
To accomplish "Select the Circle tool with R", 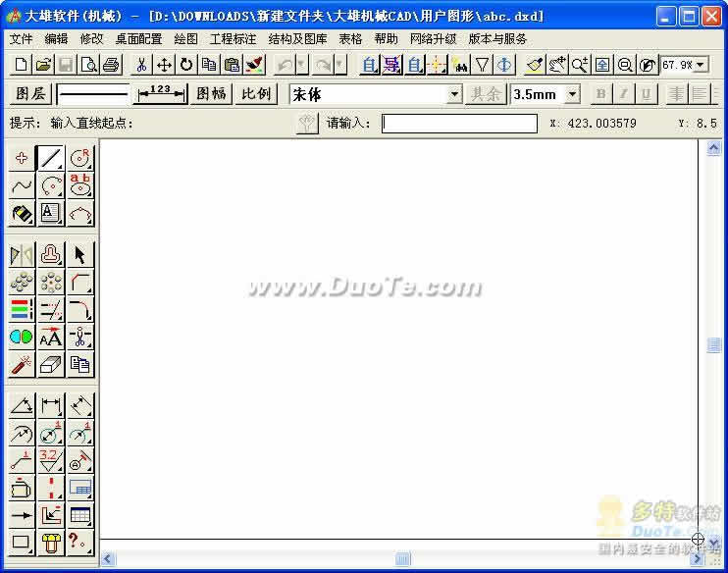I will 80,158.
